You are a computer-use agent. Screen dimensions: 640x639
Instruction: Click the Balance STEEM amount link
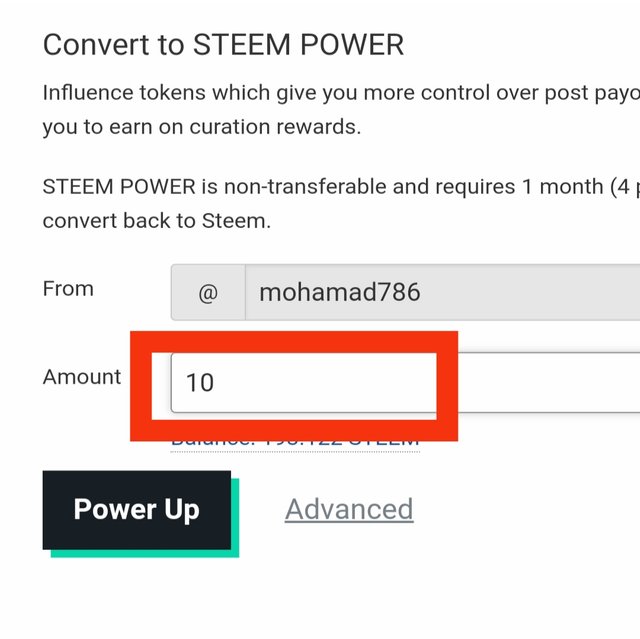(x=295, y=441)
